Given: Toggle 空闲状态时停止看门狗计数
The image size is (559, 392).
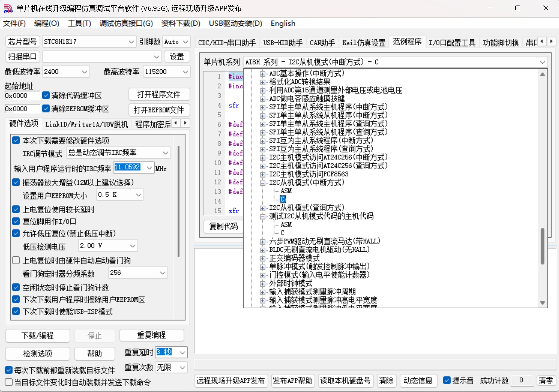Looking at the screenshot, I should (x=16, y=287).
